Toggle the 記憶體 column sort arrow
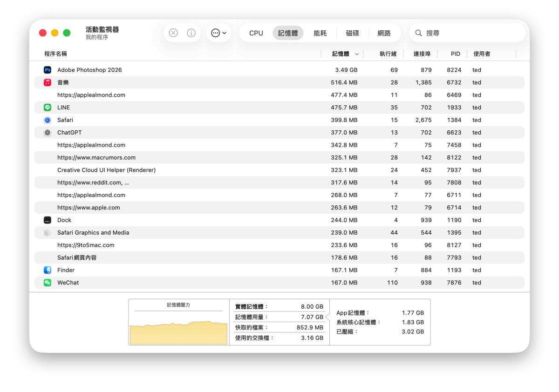The image size is (559, 392). point(357,54)
